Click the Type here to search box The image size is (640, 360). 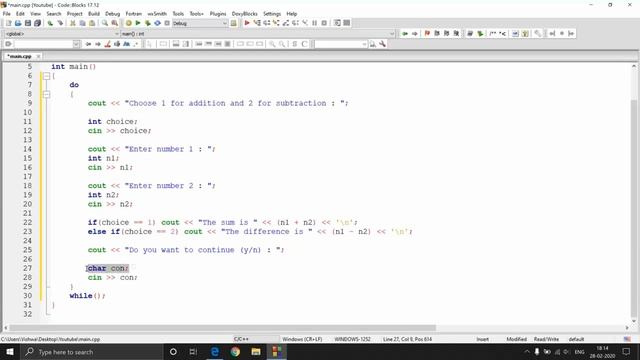pos(91,352)
